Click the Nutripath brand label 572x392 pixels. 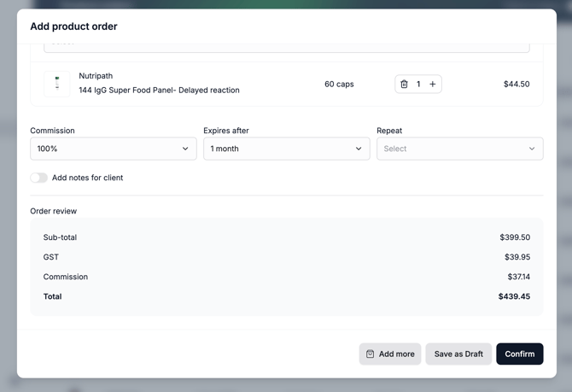96,76
